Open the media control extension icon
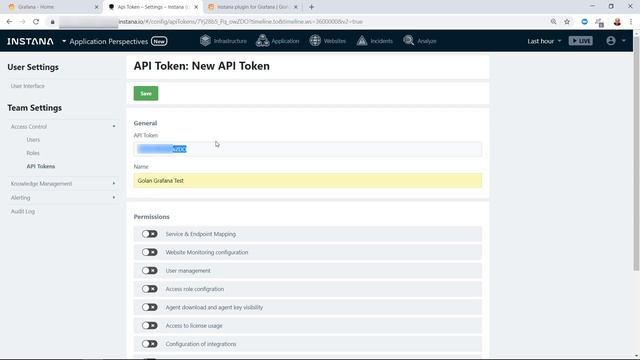Viewport: 640px width, 360px height. 599,22
